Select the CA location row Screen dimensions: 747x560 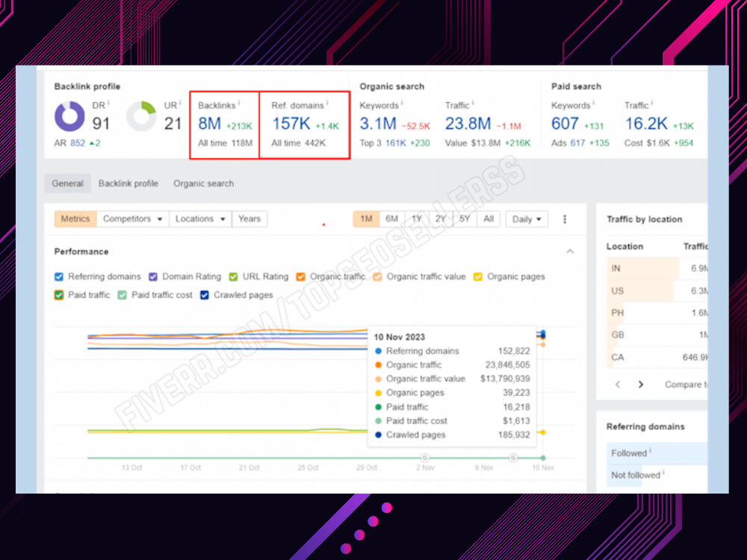coord(657,357)
